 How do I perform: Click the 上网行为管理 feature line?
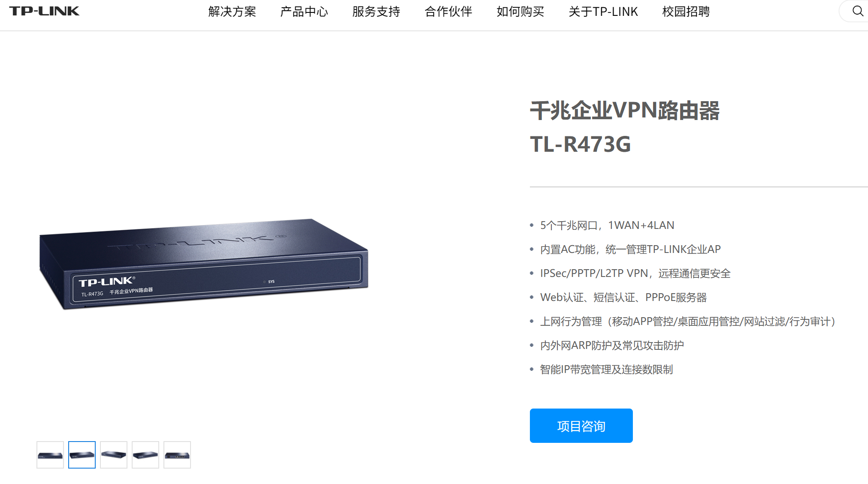pyautogui.click(x=688, y=322)
